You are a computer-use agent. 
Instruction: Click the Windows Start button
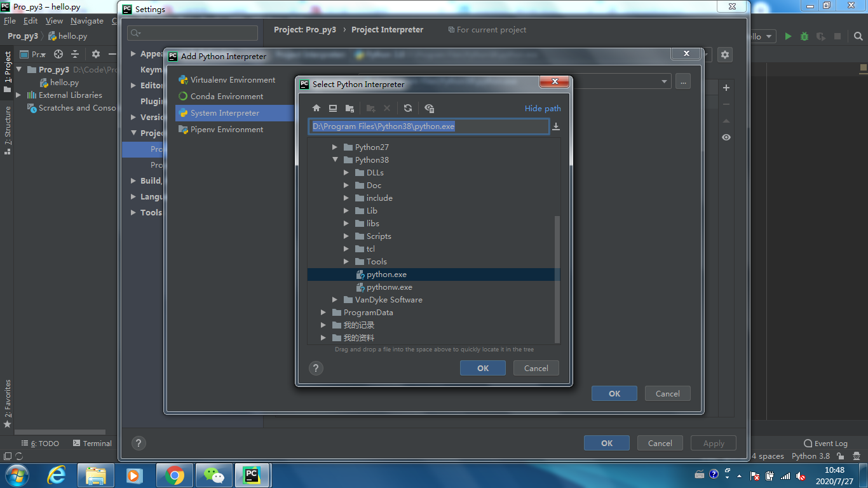(x=16, y=475)
